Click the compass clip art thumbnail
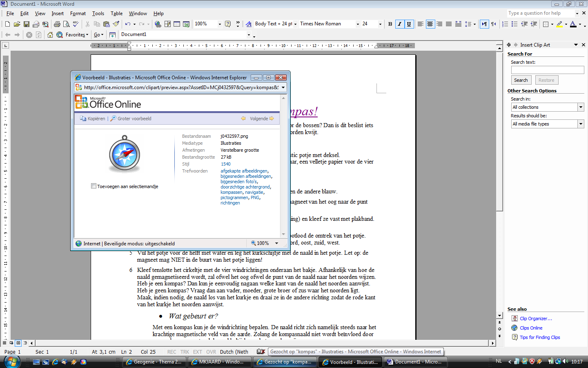 pos(125,154)
